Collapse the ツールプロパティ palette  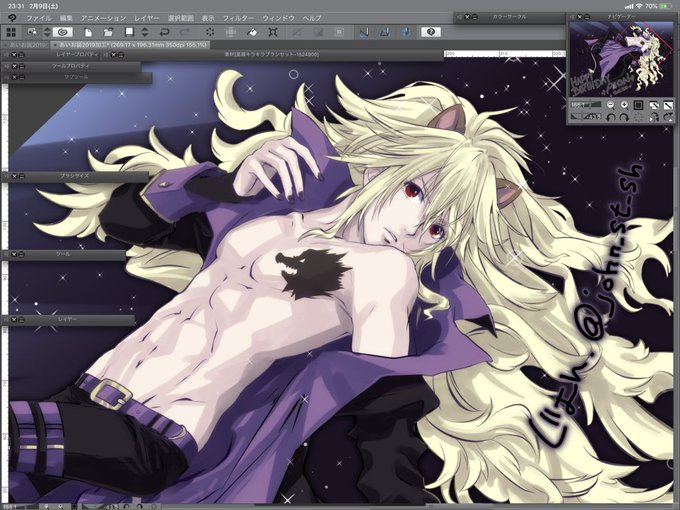coord(22,66)
